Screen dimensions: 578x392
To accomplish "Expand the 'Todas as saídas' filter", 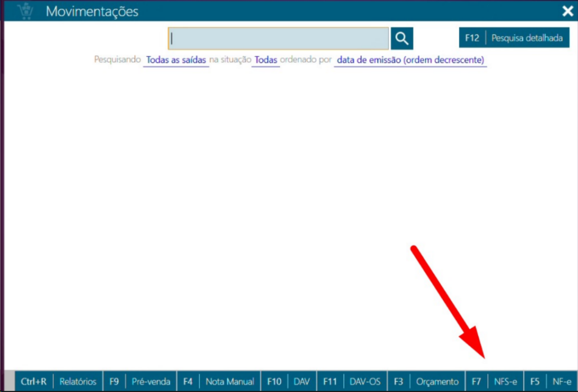I will 176,60.
